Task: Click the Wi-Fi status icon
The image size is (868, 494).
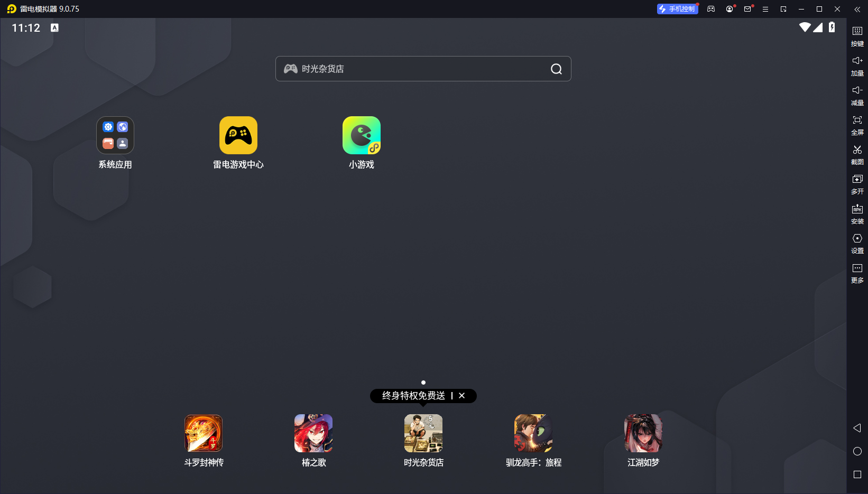Action: click(x=805, y=27)
